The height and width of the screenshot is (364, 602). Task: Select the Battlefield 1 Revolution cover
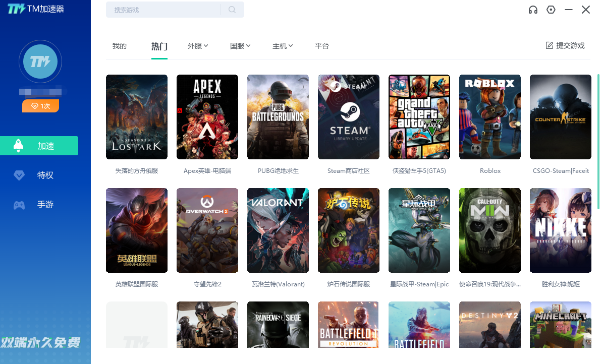pos(349,325)
